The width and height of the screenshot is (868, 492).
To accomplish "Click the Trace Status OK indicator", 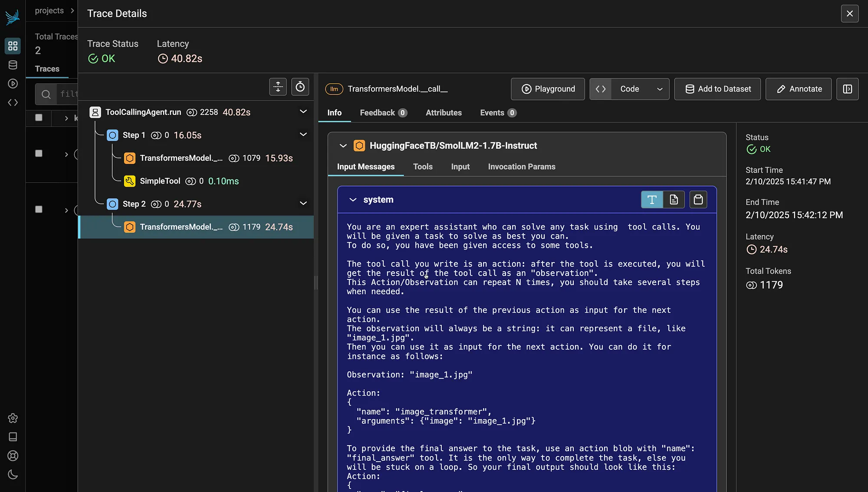I will coord(102,59).
